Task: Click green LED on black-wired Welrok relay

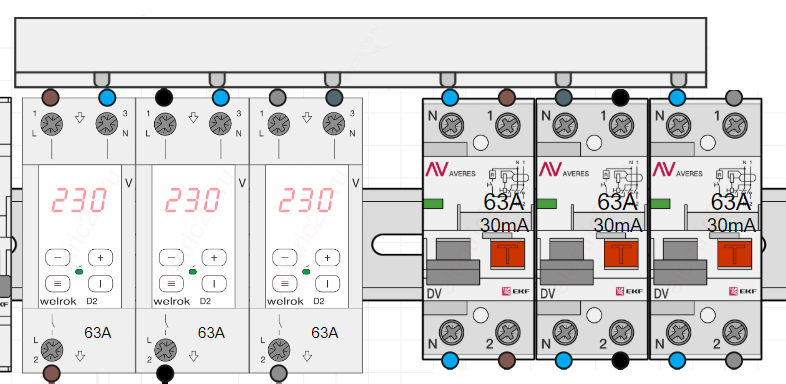Action: pyautogui.click(x=192, y=271)
